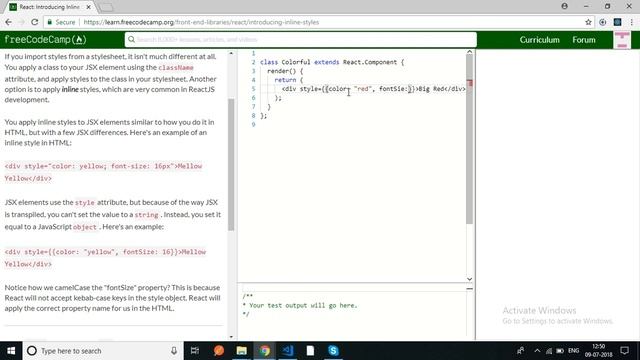640x360 pixels.
Task: Go back with browser back arrow
Action: click(x=8, y=22)
